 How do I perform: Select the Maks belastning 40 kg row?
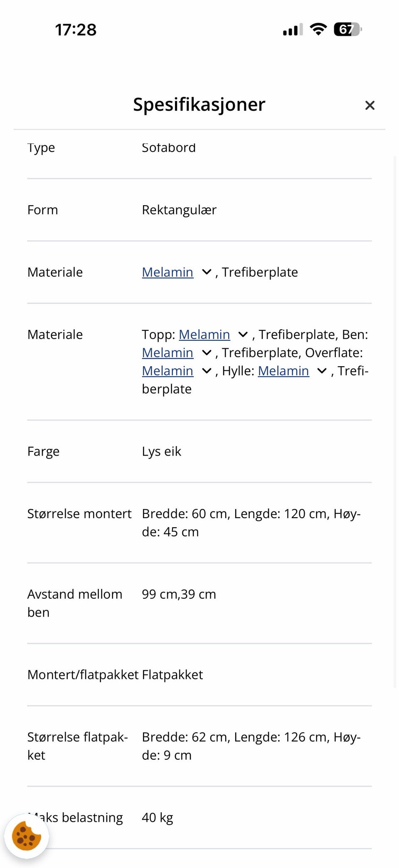(x=157, y=817)
